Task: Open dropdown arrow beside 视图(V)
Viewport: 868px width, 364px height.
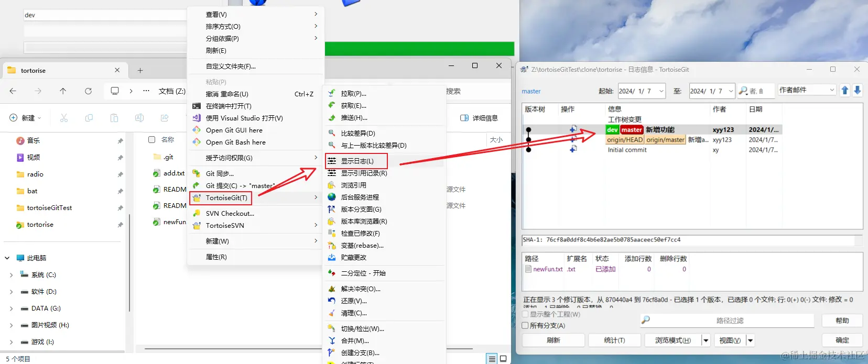Action: point(750,340)
